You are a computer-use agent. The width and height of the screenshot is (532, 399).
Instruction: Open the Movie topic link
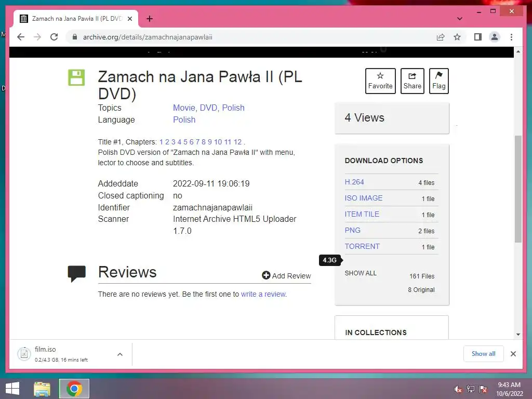point(184,108)
